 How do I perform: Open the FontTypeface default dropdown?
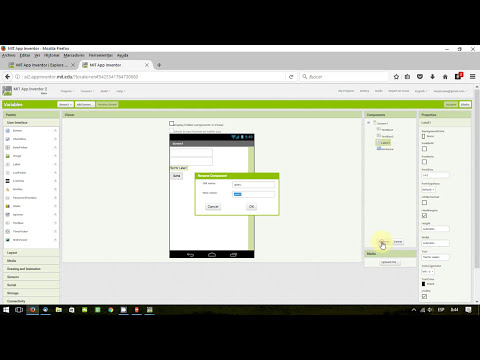[428, 189]
